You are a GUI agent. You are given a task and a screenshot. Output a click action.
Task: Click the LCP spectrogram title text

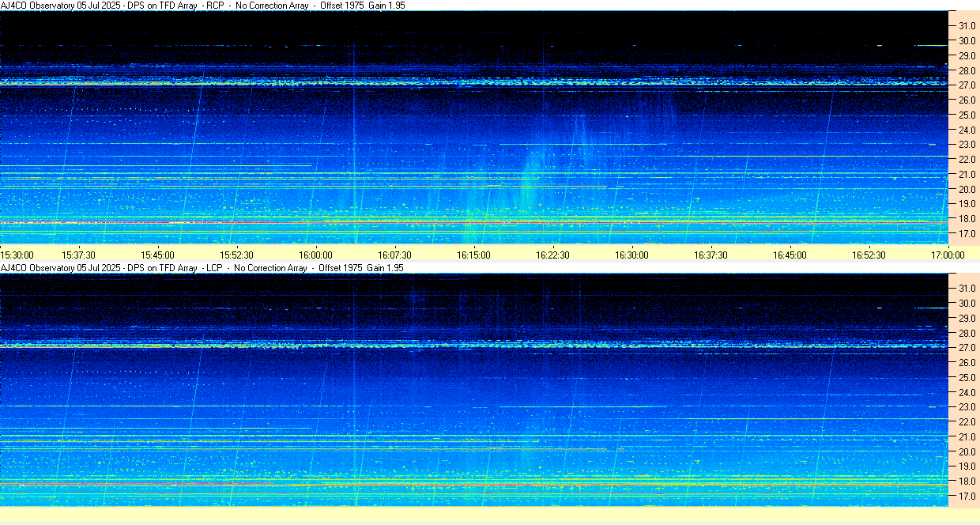202,268
